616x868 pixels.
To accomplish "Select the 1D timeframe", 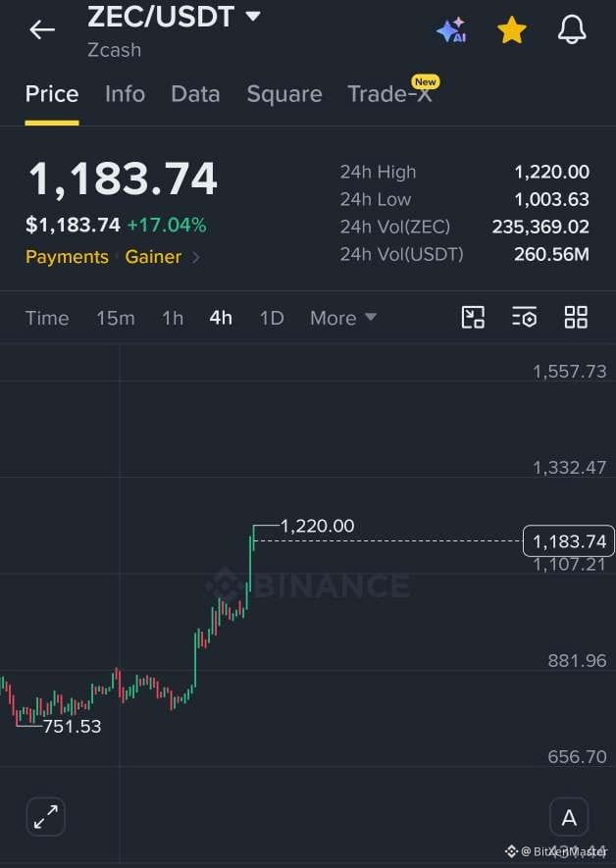I will (272, 319).
